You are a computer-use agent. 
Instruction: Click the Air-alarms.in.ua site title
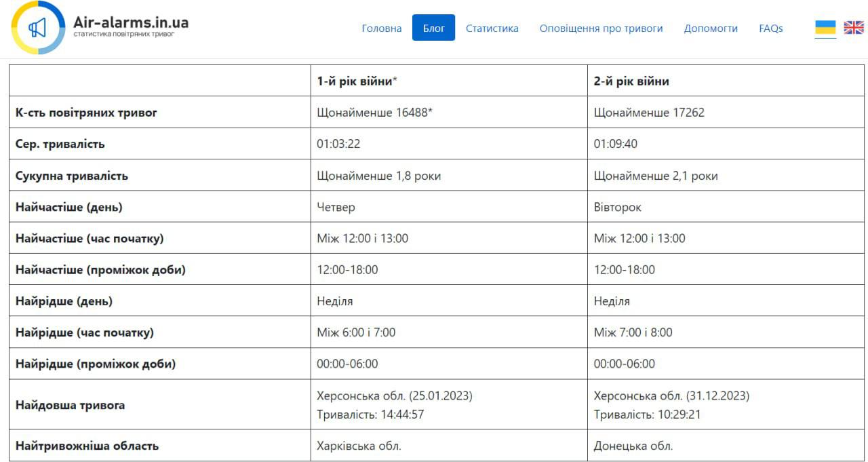click(130, 22)
